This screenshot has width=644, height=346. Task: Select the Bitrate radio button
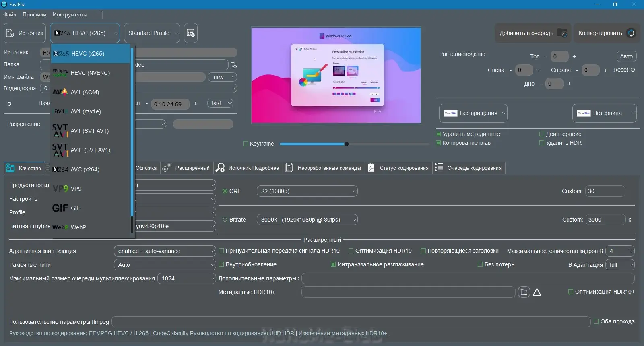(x=225, y=220)
